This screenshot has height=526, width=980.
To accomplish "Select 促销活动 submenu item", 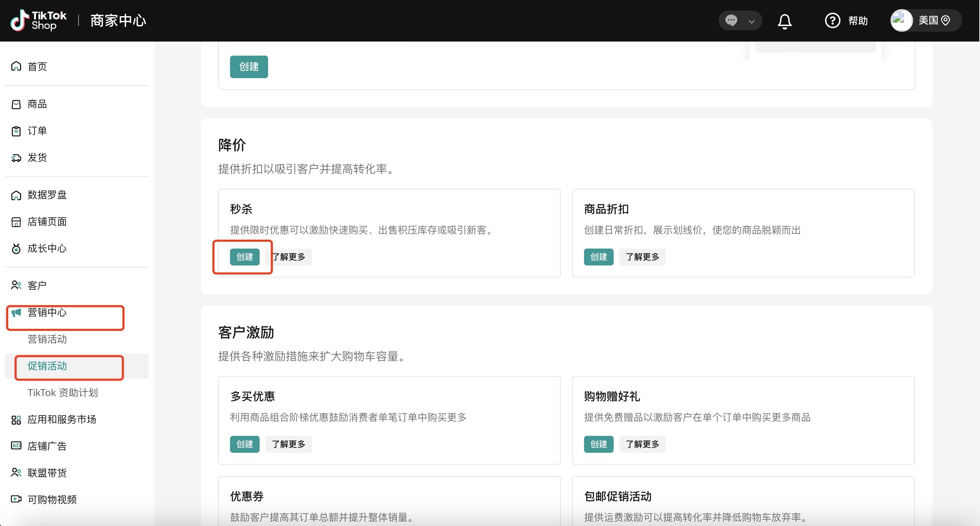I will (x=47, y=366).
